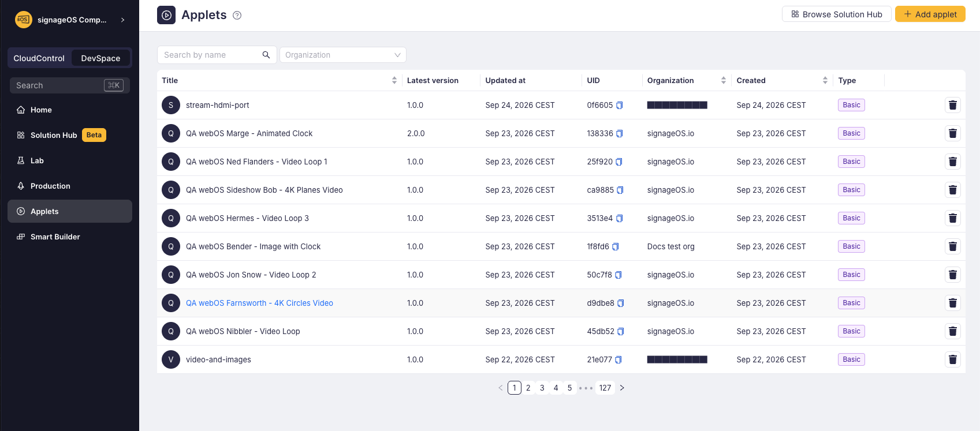980x431 pixels.
Task: Switch to DevSpace mode
Action: [x=100, y=58]
